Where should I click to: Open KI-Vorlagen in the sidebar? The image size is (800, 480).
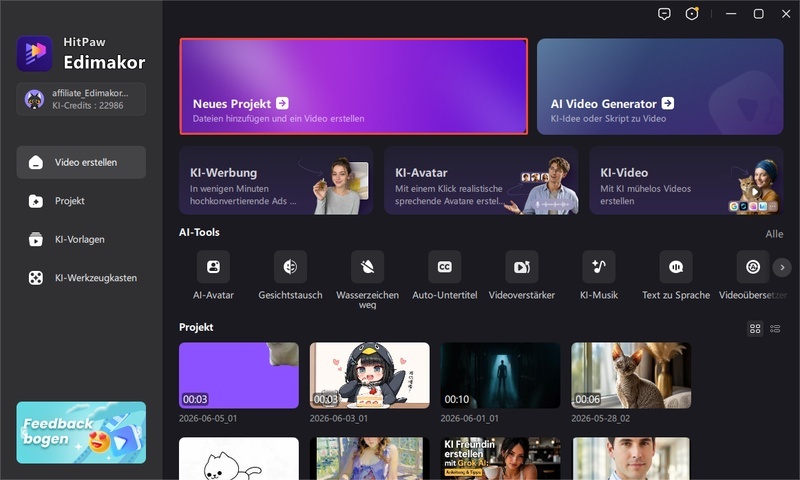(81, 239)
